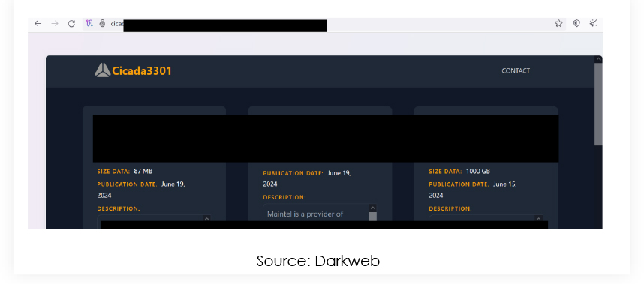Reload the page with the refresh icon

tap(71, 24)
